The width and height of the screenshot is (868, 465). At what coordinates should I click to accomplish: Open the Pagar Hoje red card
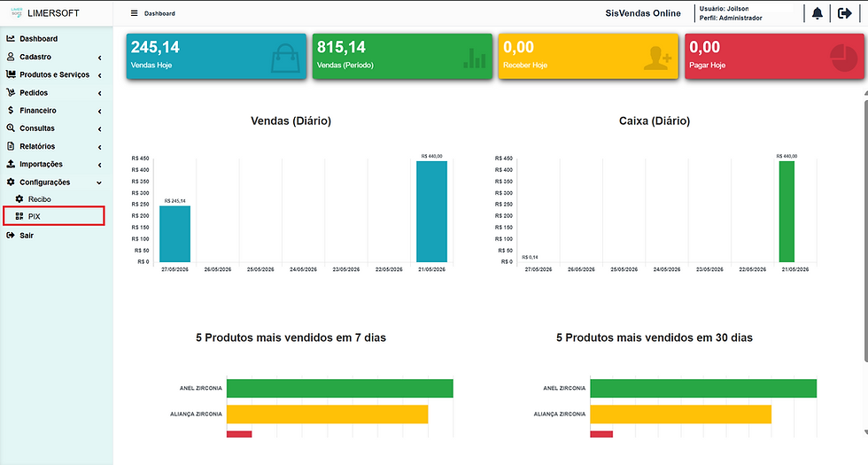[774, 57]
